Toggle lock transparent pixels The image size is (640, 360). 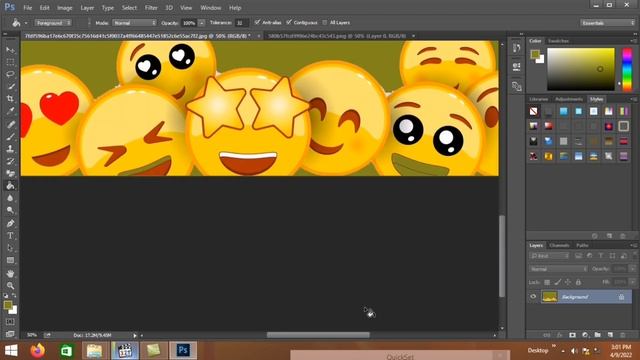(547, 282)
